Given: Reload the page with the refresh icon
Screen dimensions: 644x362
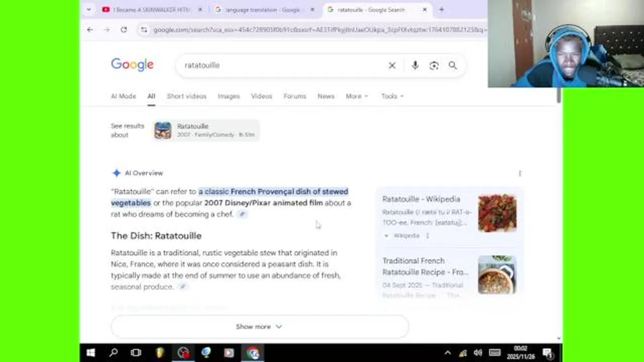Looking at the screenshot, I should point(124,30).
